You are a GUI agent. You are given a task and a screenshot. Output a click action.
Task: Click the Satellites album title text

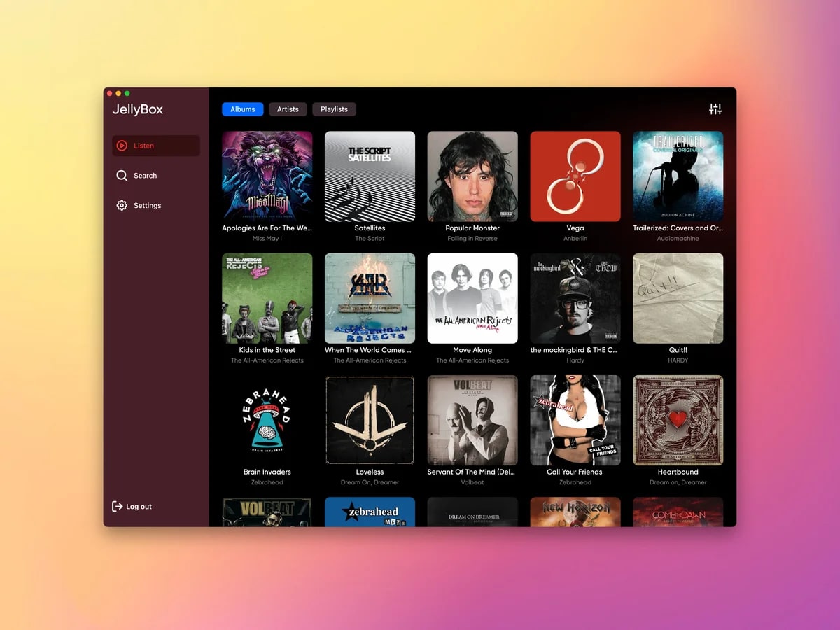point(370,228)
